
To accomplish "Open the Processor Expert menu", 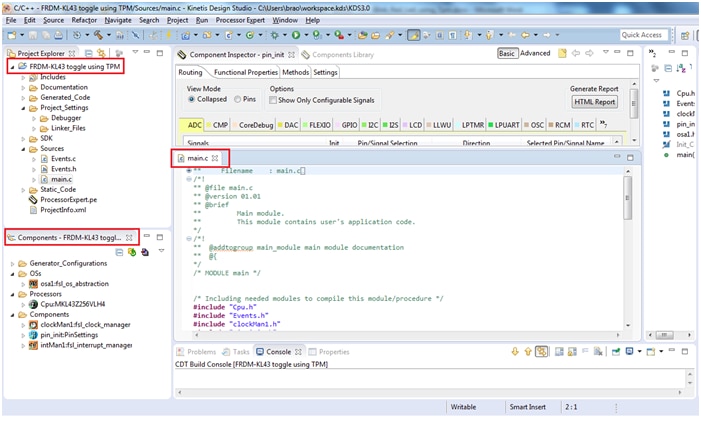I will 241,19.
